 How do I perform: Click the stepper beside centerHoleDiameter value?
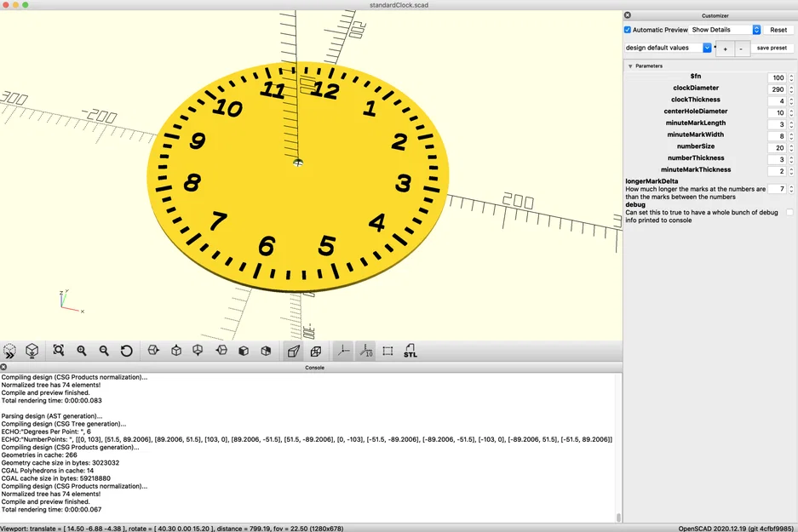point(791,113)
